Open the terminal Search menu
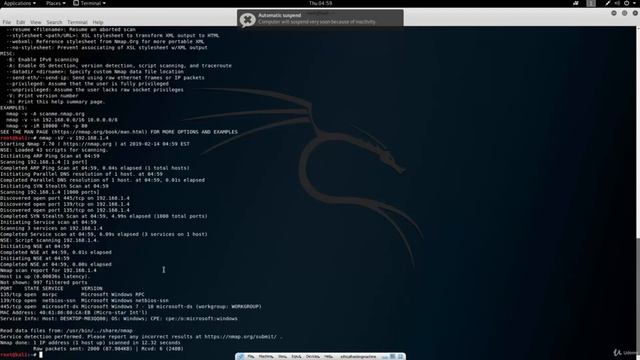Screen dimensions: 640x360 coord(54,22)
